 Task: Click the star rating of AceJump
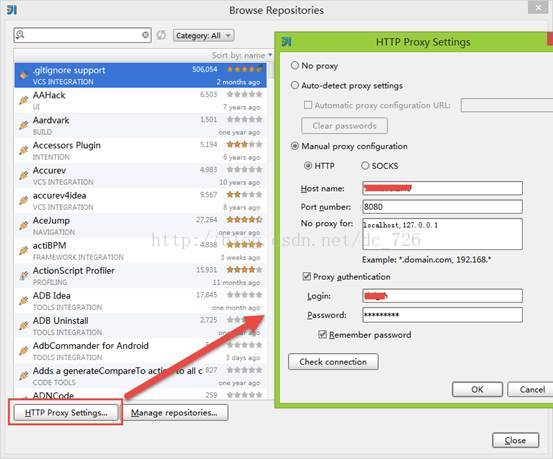[244, 220]
